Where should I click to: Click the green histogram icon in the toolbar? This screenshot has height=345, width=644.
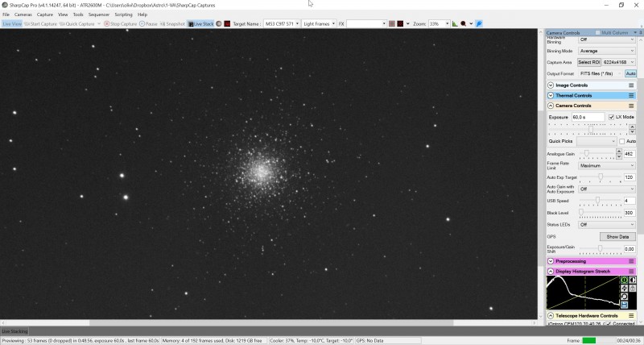click(x=455, y=24)
